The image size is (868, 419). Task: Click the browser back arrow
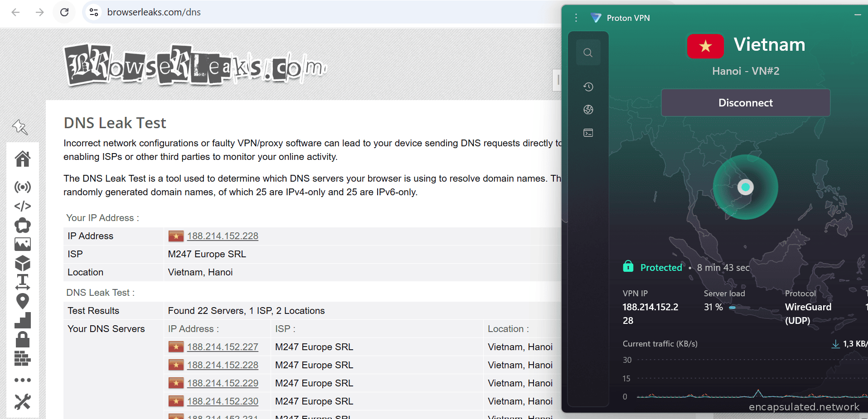pos(15,12)
